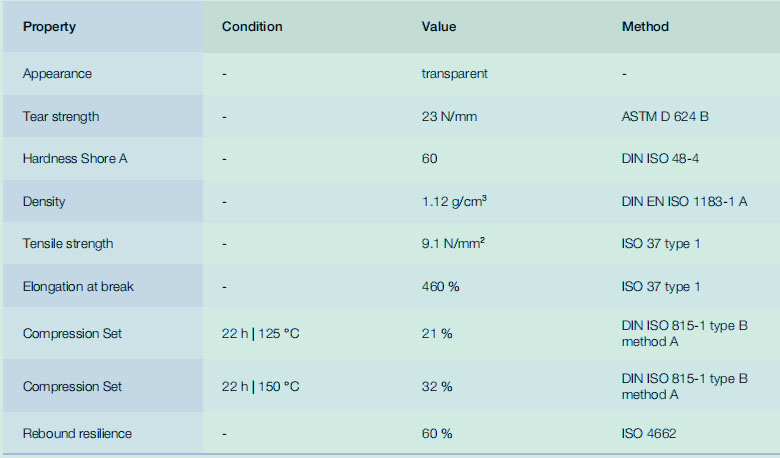Click the Condition column header
The image size is (780, 458).
click(x=252, y=27)
